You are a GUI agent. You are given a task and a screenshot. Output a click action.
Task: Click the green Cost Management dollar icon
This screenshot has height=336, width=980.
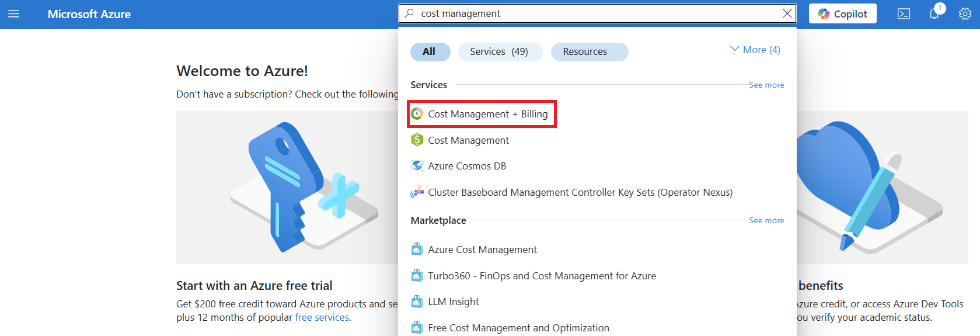coord(417,140)
